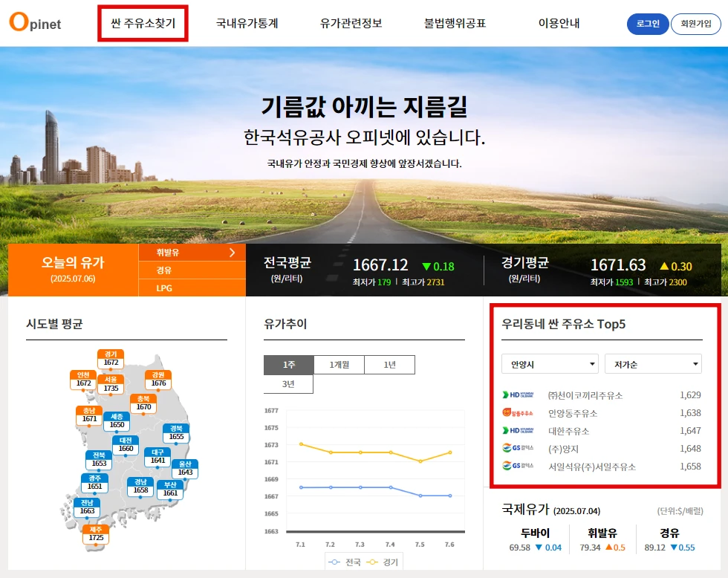Image resolution: width=728 pixels, height=578 pixels.
Task: Open the 불법행위공표 menu
Action: point(455,23)
